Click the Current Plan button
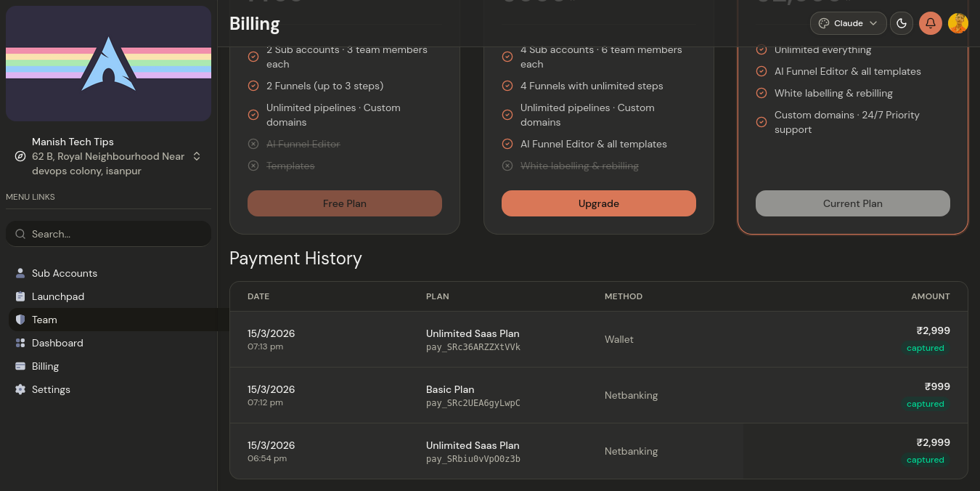980x491 pixels. (853, 203)
